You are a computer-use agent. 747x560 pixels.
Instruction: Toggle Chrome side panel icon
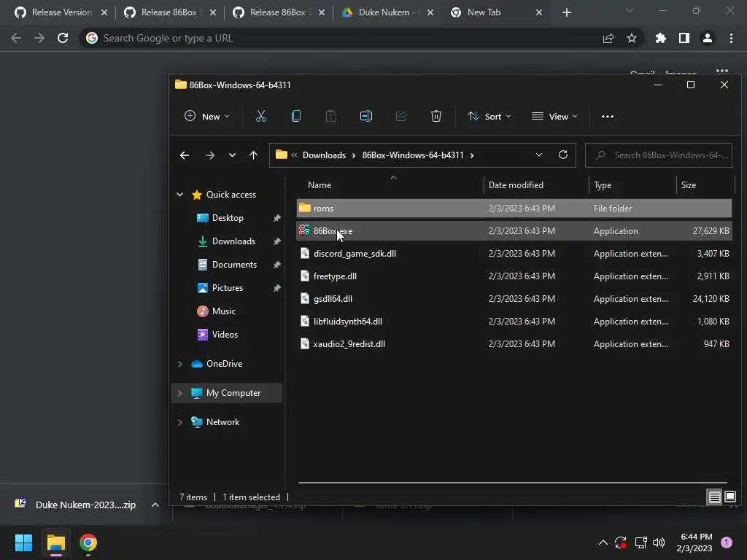[x=684, y=38]
